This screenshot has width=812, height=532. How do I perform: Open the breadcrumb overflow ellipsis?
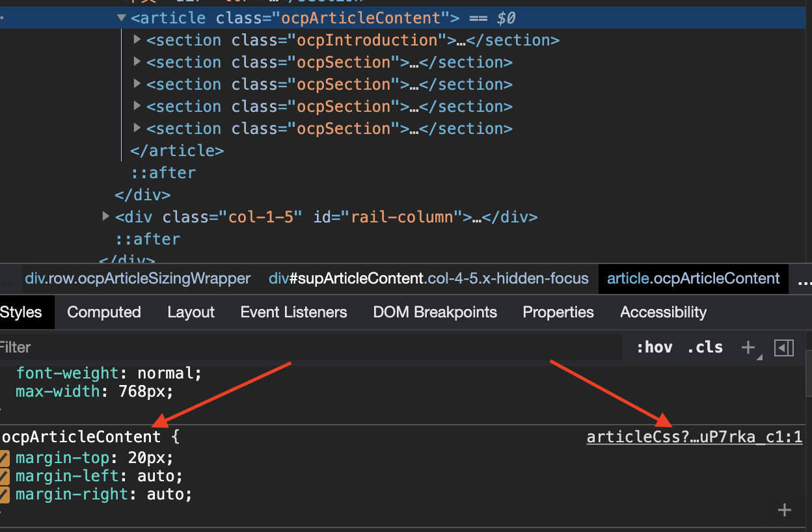[x=804, y=280]
